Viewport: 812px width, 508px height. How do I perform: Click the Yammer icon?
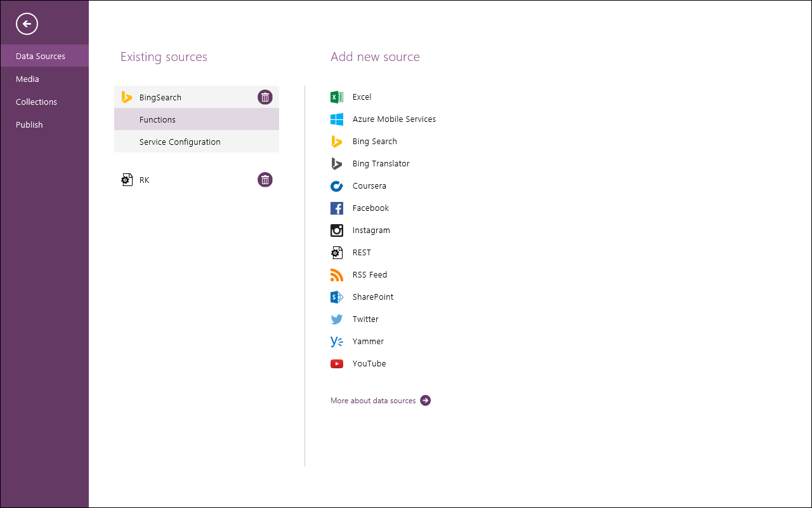337,342
